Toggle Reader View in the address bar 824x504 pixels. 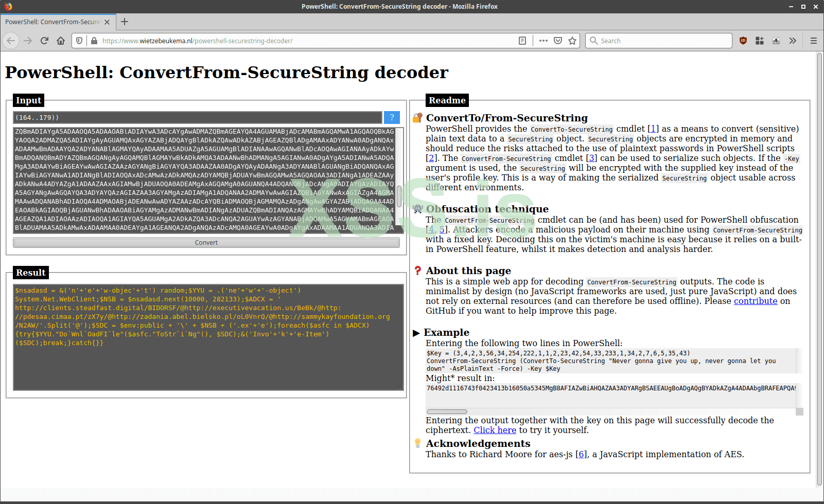[x=522, y=41]
